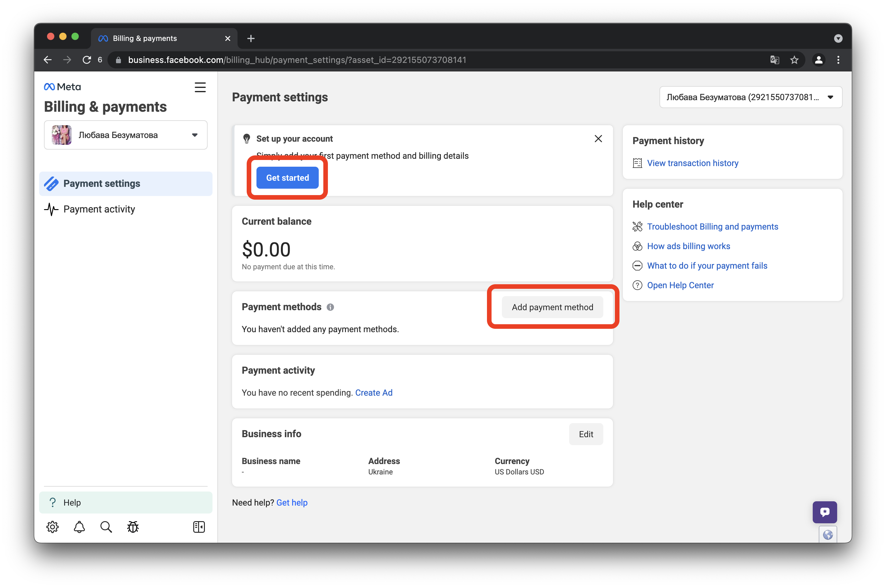The width and height of the screenshot is (886, 588).
Task: Open the purple feedback chat button
Action: tap(825, 512)
